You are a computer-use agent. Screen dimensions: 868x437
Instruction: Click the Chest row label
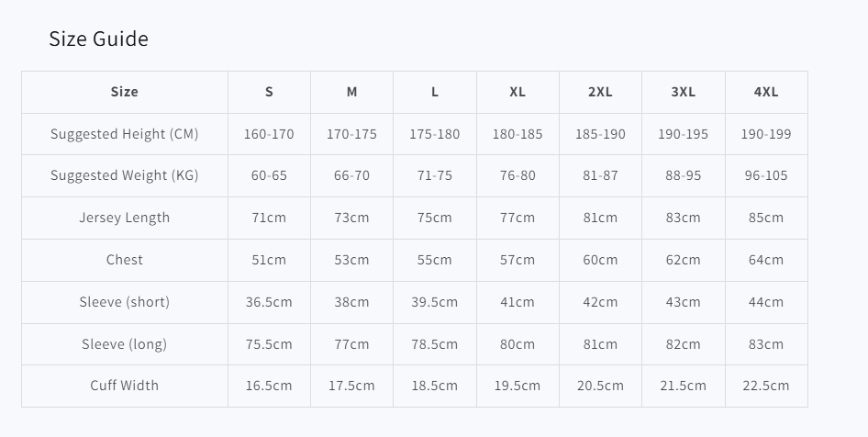coord(125,260)
